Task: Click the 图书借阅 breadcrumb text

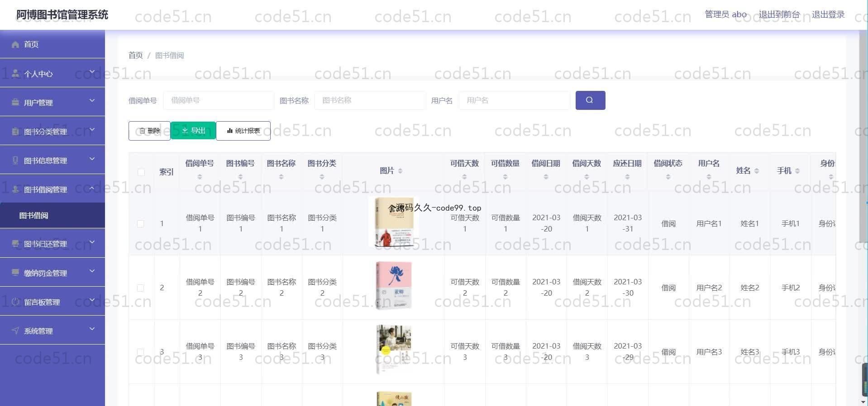Action: [x=169, y=55]
